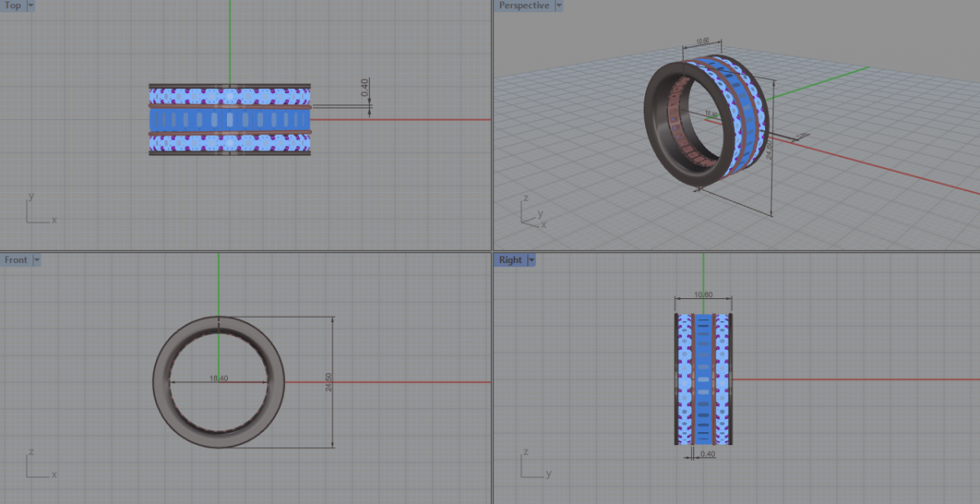Select the 10.60 dimension in Perspective view
The width and height of the screenshot is (980, 504).
tap(701, 40)
